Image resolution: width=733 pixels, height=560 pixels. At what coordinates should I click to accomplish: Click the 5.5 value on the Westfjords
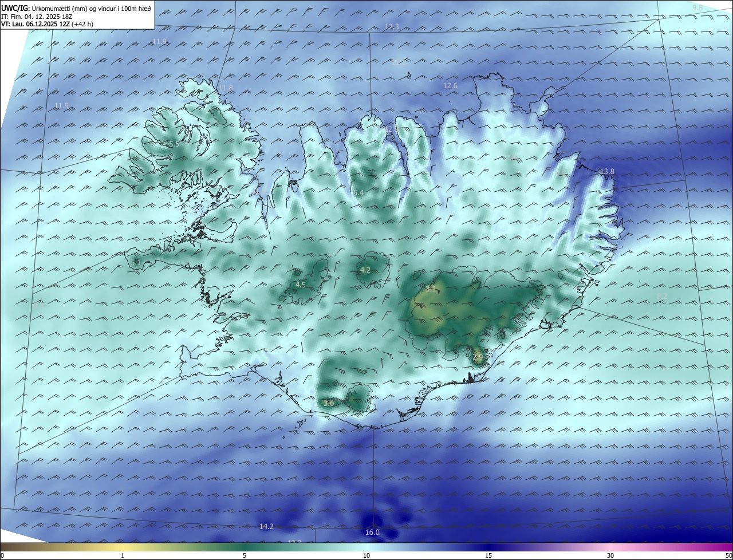173,144
